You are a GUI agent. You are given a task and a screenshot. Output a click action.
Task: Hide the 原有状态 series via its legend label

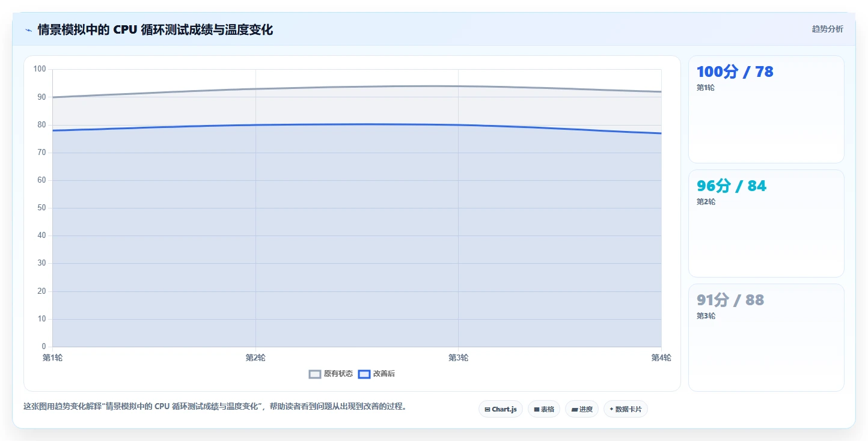338,374
